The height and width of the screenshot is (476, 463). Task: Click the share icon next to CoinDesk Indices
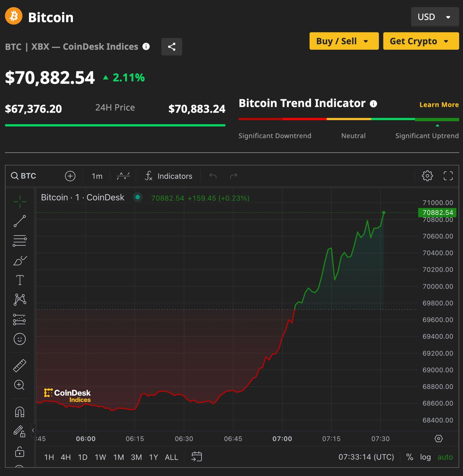pyautogui.click(x=171, y=46)
